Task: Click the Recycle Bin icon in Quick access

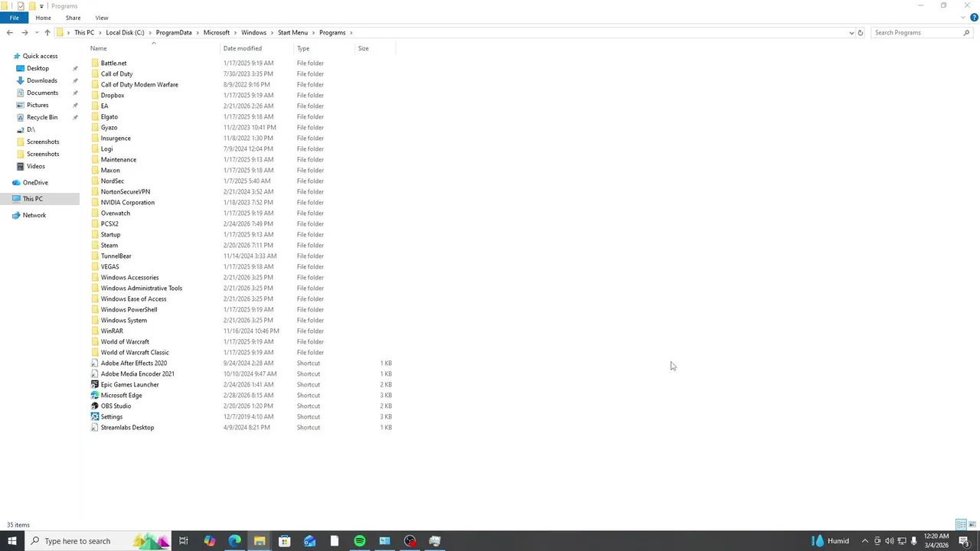Action: pos(20,117)
